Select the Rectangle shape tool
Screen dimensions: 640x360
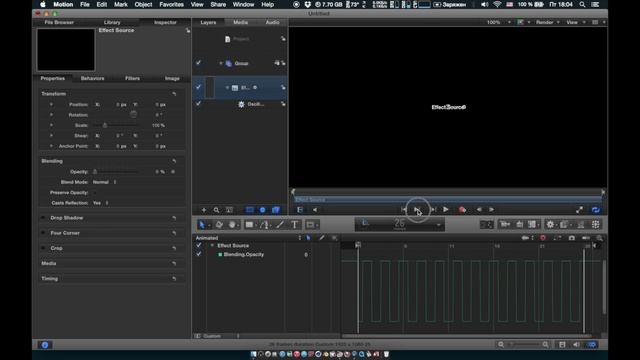point(249,224)
